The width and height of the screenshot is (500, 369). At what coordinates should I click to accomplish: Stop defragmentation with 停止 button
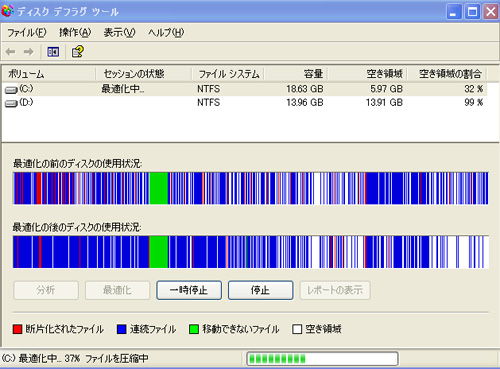261,290
